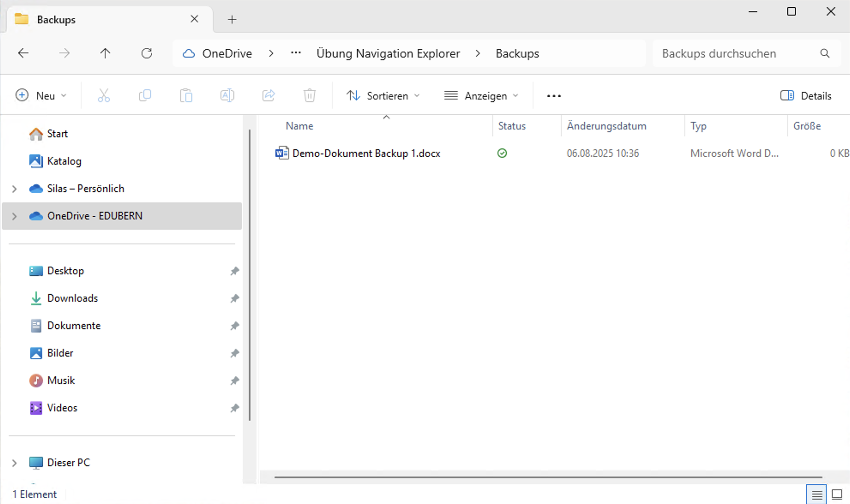This screenshot has height=504, width=850.
Task: Click the Cut scissors icon
Action: pyautogui.click(x=104, y=96)
